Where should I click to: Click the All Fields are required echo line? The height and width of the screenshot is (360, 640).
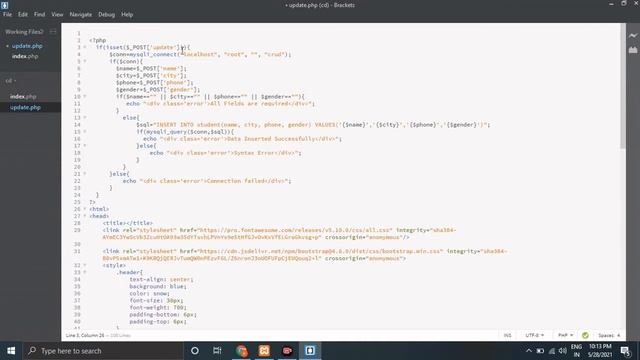tap(220, 104)
